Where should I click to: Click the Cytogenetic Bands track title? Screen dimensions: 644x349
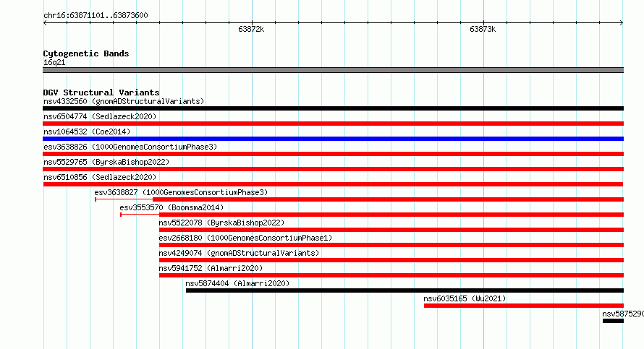(86, 53)
